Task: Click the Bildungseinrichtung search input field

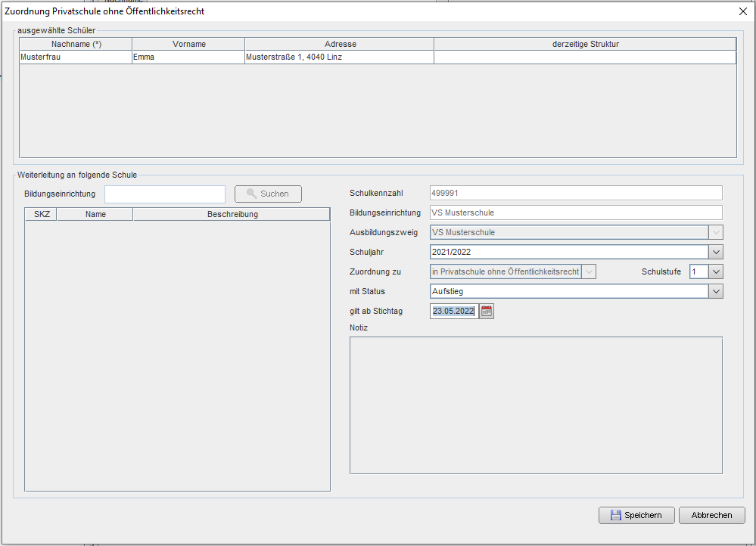Action: (165, 194)
